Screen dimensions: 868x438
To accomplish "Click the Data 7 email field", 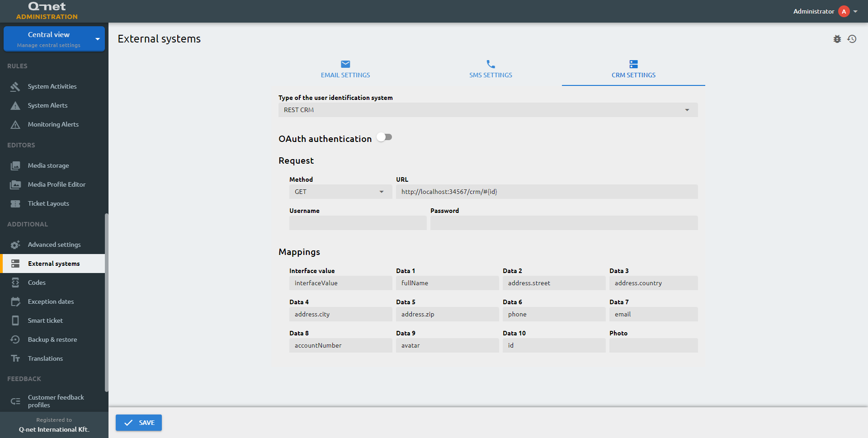I will coord(654,314).
